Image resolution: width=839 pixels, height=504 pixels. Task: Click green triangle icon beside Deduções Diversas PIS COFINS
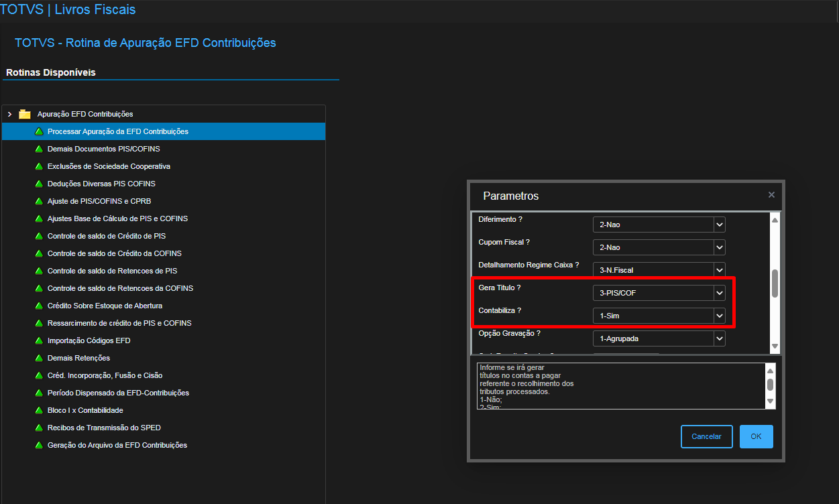[39, 184]
